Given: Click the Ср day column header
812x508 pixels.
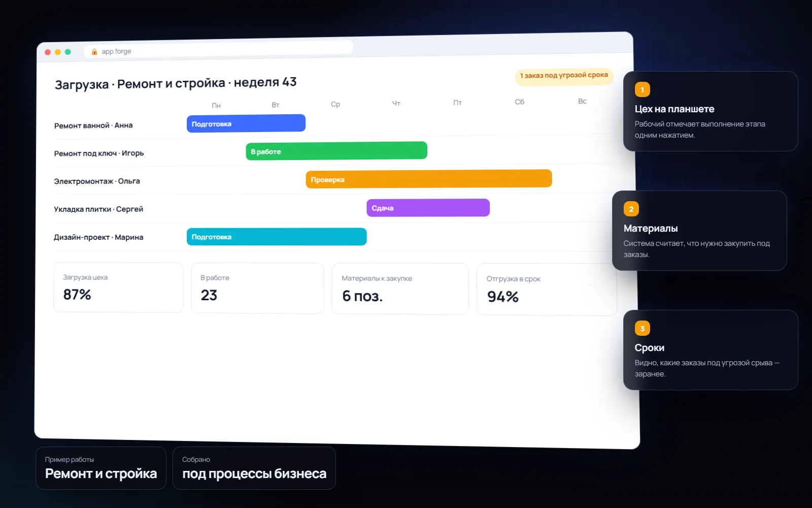Looking at the screenshot, I should coord(335,104).
